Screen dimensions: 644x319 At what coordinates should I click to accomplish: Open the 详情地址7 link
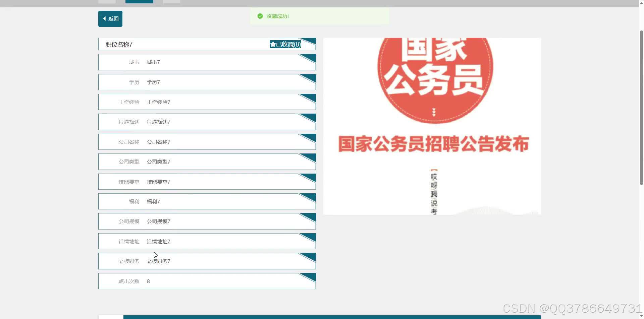click(158, 241)
